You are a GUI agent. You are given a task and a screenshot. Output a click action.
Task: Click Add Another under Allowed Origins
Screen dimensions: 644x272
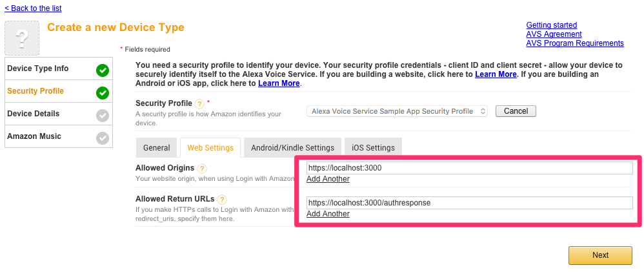coord(328,179)
